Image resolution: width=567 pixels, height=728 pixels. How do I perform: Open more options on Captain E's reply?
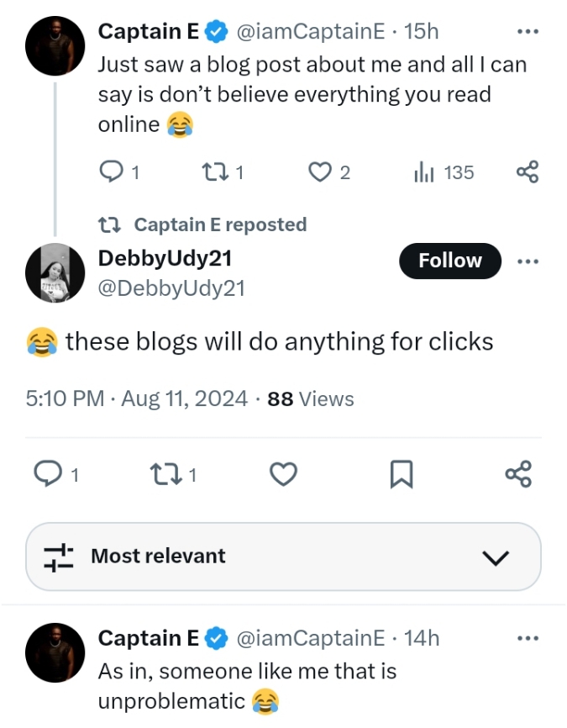point(527,638)
